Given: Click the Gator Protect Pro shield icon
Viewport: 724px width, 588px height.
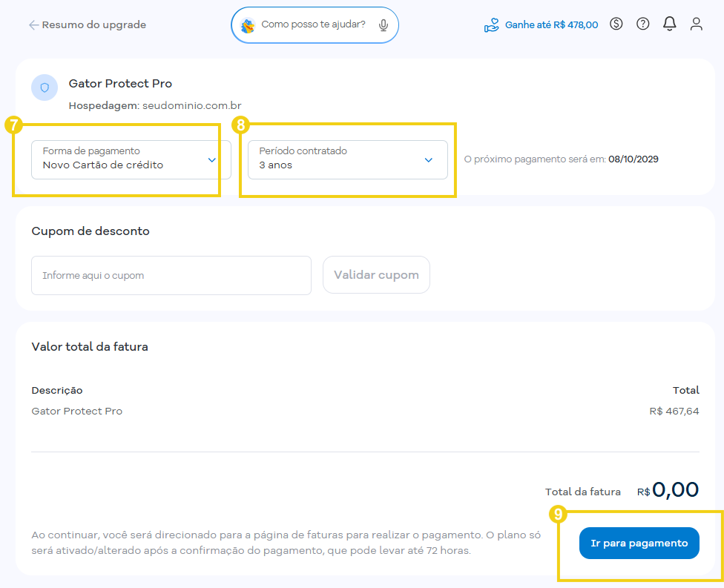Looking at the screenshot, I should pos(45,87).
